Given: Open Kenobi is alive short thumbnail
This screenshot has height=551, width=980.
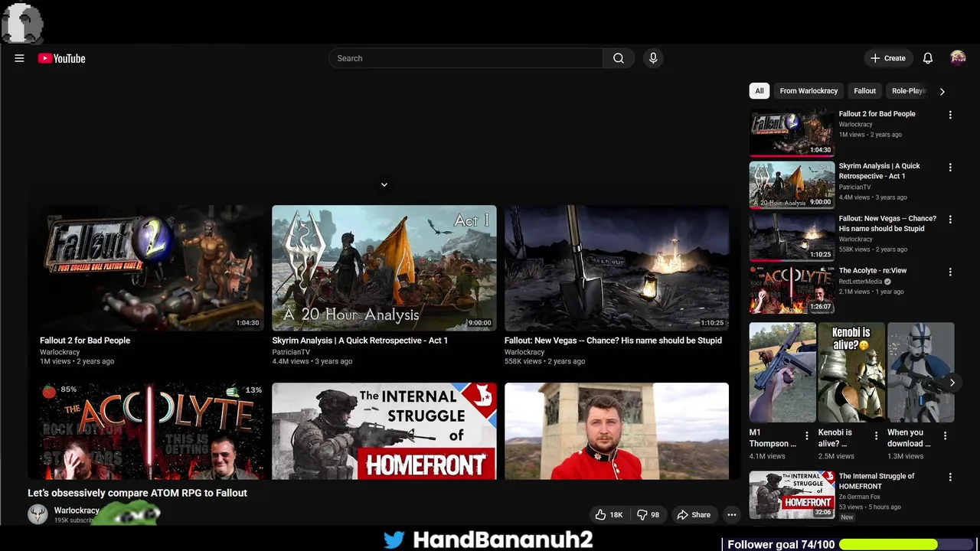Looking at the screenshot, I should click(851, 373).
